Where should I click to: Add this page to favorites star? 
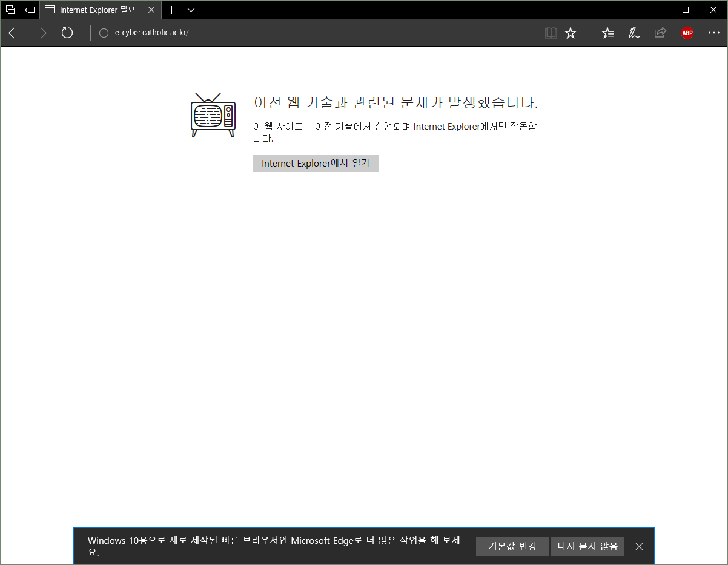571,33
